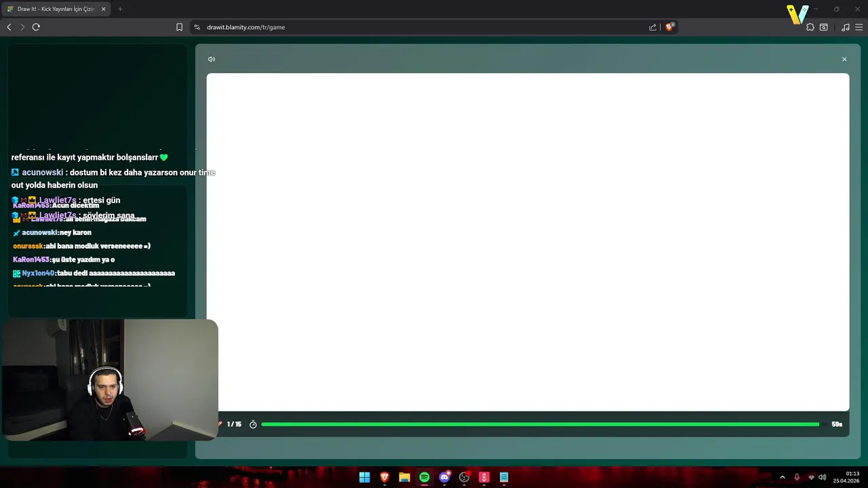The image size is (868, 488).
Task: Go forward with the browser forward arrow
Action: click(x=22, y=27)
